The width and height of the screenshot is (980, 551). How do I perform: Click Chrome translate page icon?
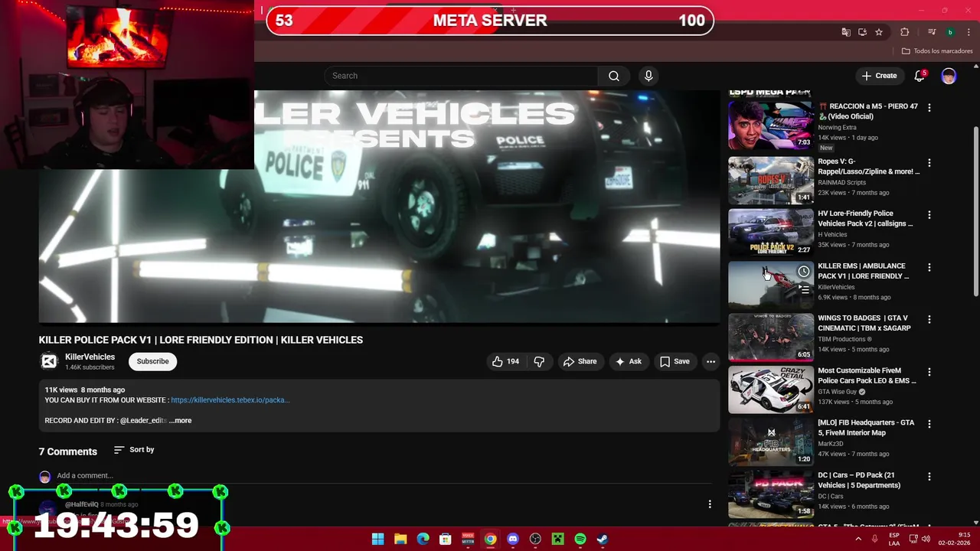[x=846, y=32]
